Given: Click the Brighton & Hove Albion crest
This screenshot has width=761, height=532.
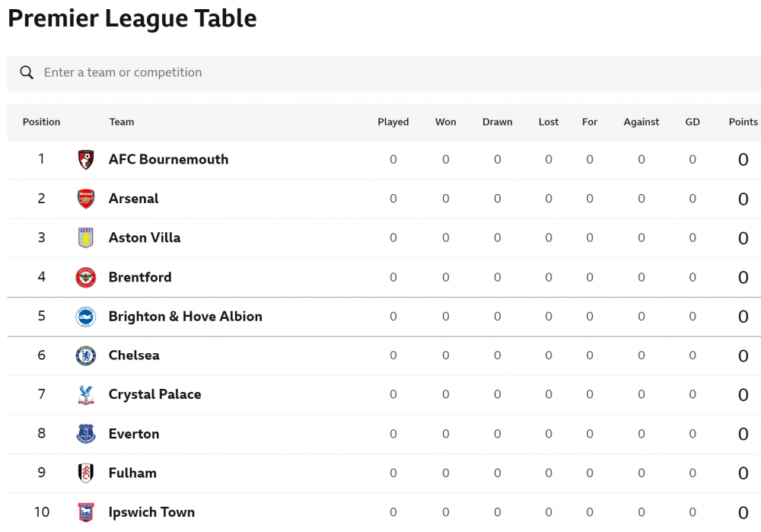Looking at the screenshot, I should [86, 317].
